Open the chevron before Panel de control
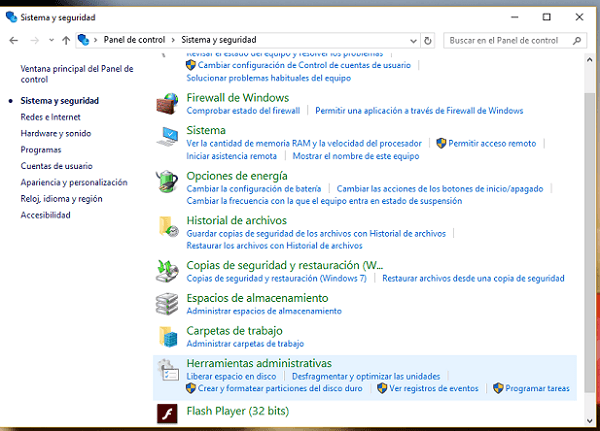 (x=95, y=40)
